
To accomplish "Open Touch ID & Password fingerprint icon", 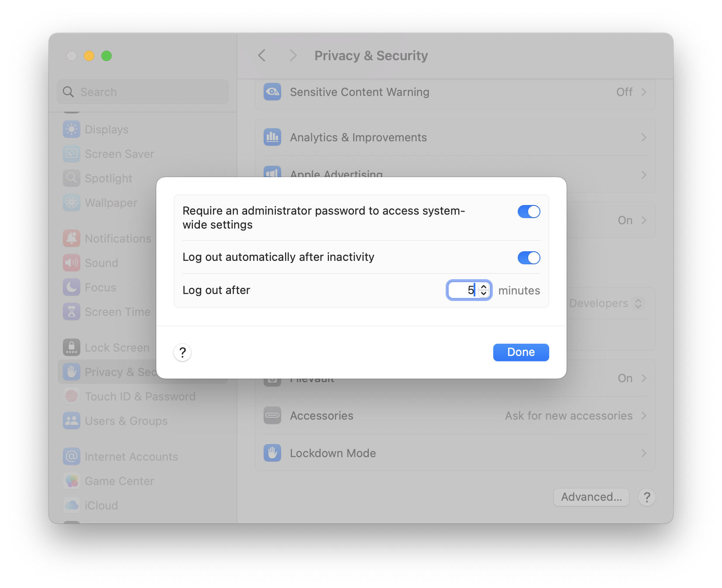I will [x=72, y=396].
